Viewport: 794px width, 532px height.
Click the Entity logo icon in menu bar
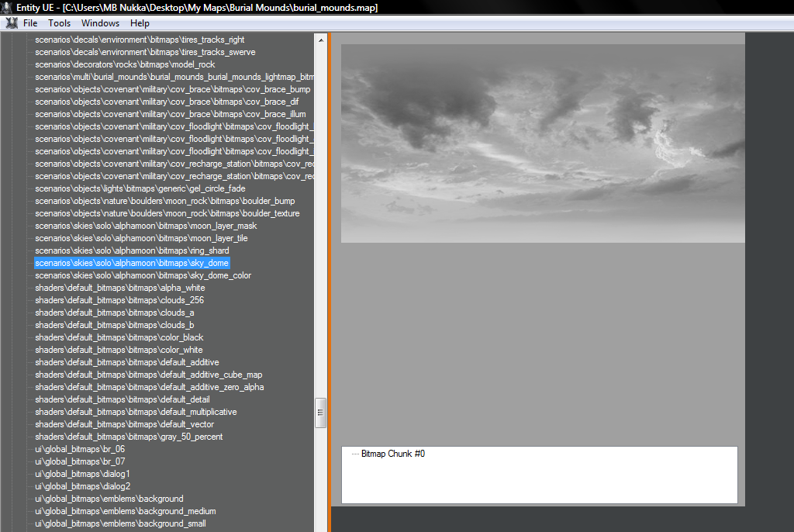11,23
